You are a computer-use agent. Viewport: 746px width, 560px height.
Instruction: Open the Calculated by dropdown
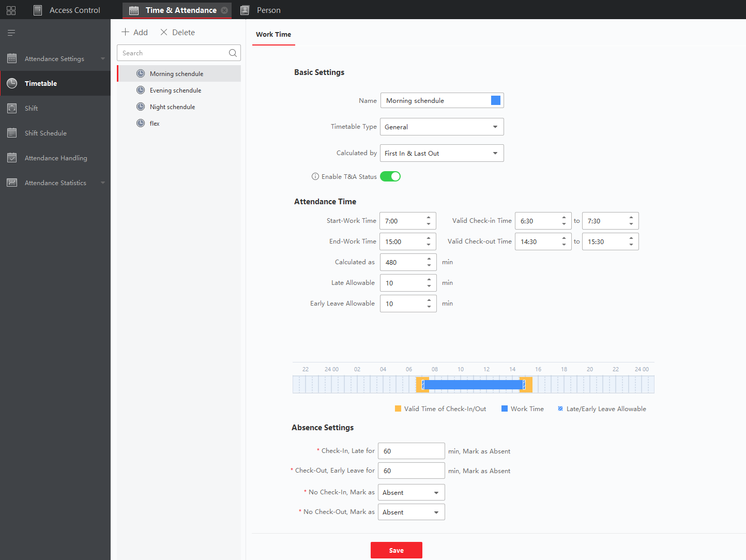click(441, 153)
